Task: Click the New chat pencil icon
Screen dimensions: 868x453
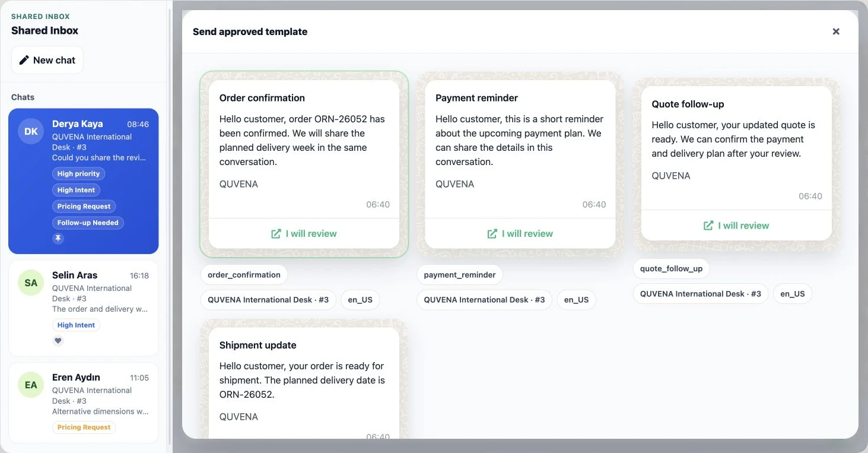Action: (24, 60)
